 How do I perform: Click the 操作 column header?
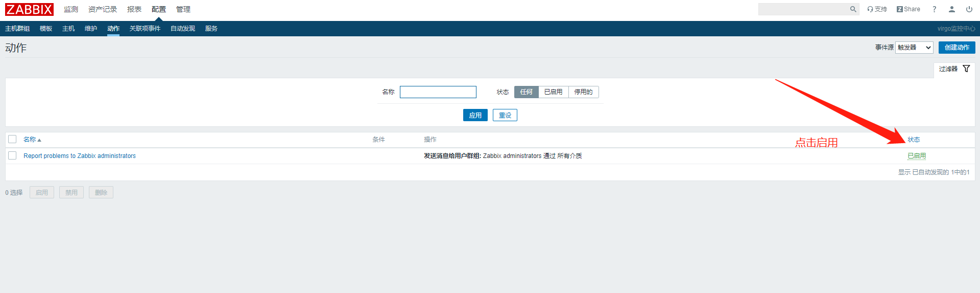tap(430, 140)
